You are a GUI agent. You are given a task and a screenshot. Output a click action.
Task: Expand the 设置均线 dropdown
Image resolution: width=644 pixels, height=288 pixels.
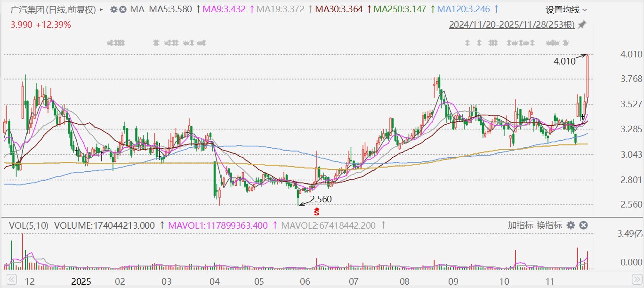click(x=566, y=9)
